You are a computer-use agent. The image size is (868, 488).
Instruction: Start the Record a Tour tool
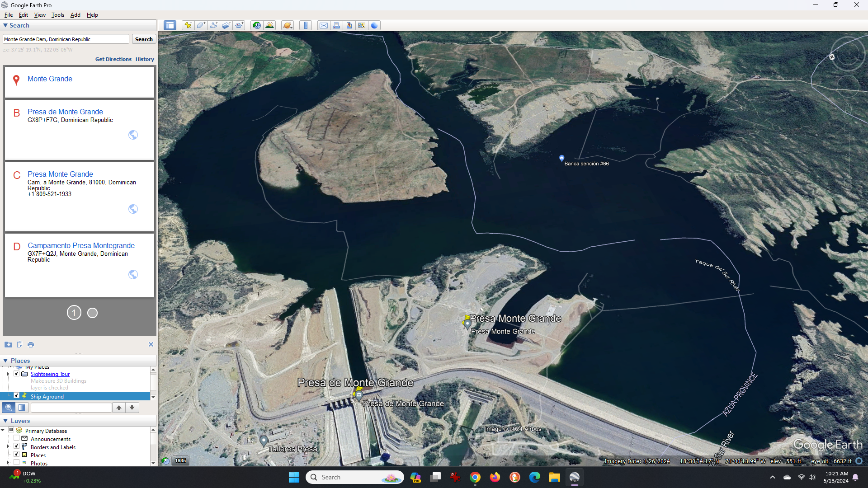[x=239, y=25]
